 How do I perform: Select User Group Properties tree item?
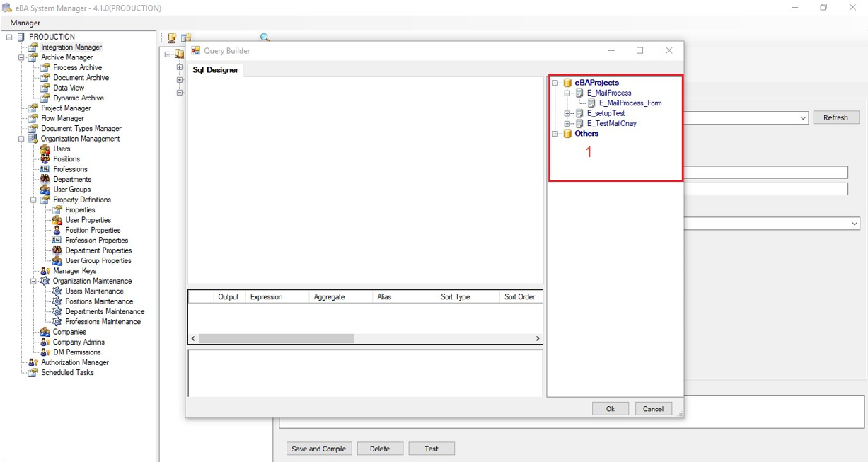pyautogui.click(x=98, y=260)
